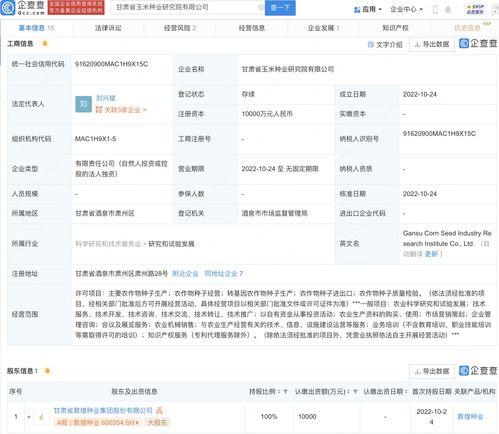Click the yellow icon next to 工商信息
The height and width of the screenshot is (434, 499).
click(45, 43)
